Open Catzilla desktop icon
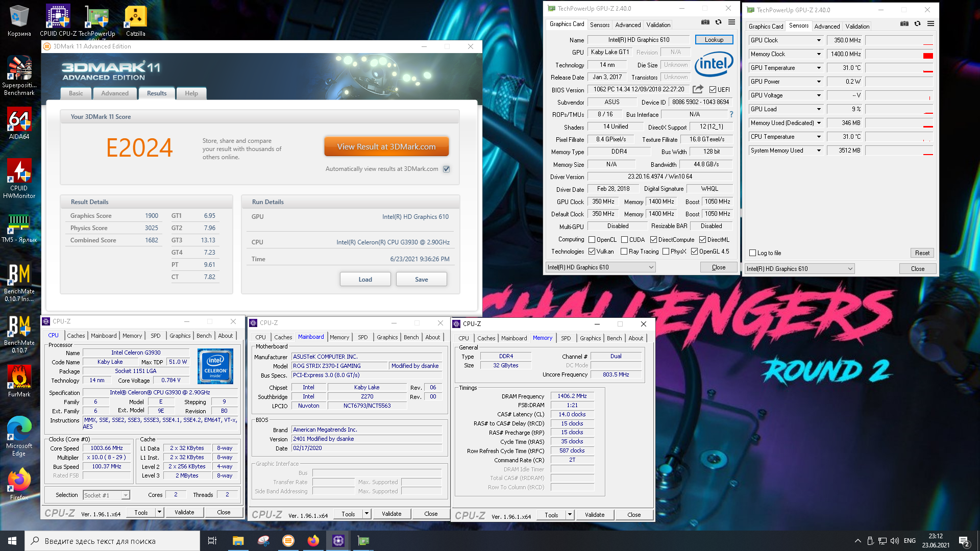This screenshot has width=980, height=551. (x=135, y=20)
